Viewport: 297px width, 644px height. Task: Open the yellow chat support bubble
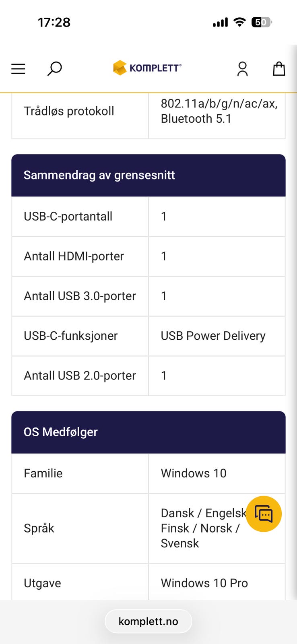pyautogui.click(x=264, y=514)
